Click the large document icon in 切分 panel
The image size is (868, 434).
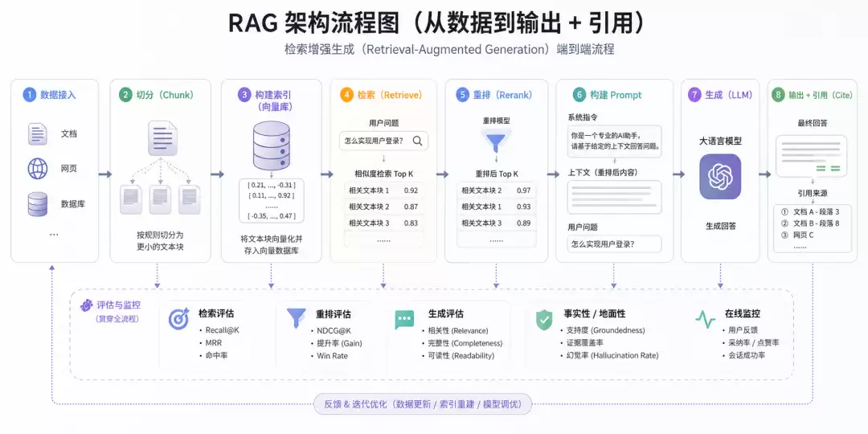click(162, 140)
